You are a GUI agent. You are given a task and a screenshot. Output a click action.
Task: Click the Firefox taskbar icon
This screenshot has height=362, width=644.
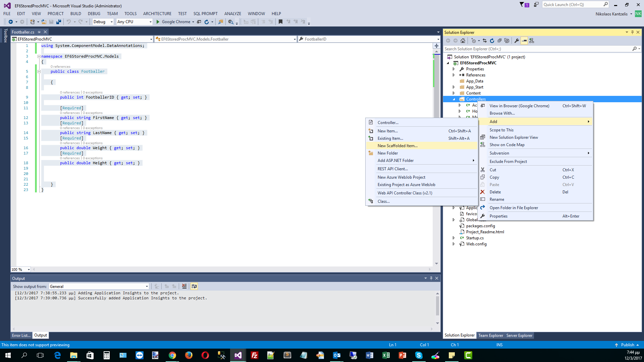[189, 355]
